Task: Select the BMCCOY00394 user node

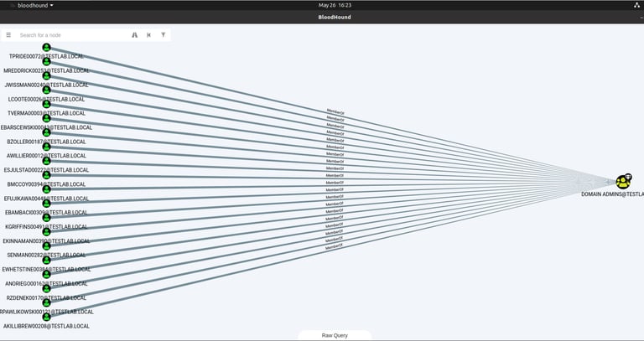Action: click(x=46, y=175)
